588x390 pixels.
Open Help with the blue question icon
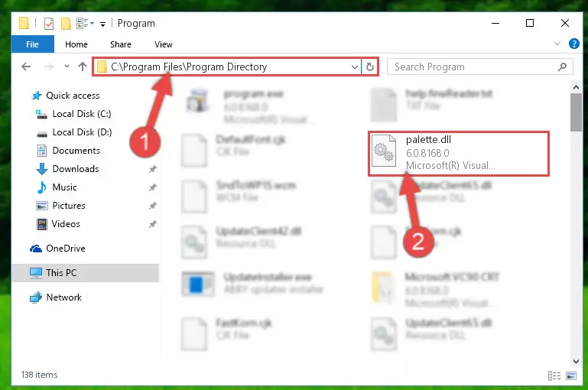pyautogui.click(x=573, y=44)
